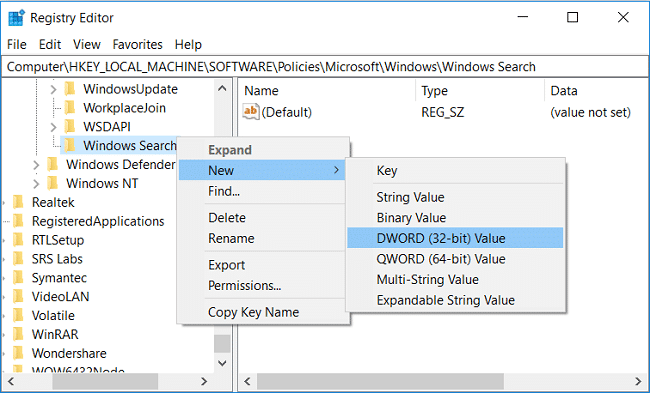Viewport: 650px width, 393px height.
Task: Click the RTLSetup folder icon
Action: (19, 240)
